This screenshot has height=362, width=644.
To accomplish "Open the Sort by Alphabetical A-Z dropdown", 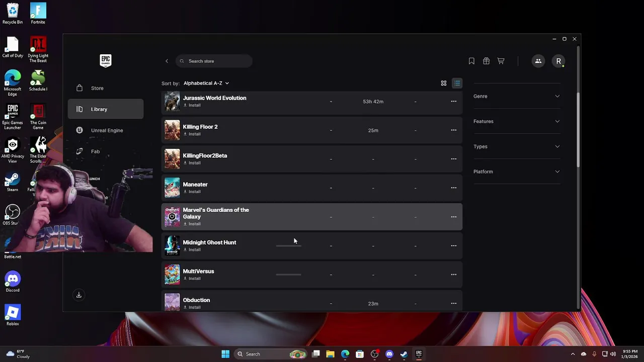I will click(x=206, y=83).
